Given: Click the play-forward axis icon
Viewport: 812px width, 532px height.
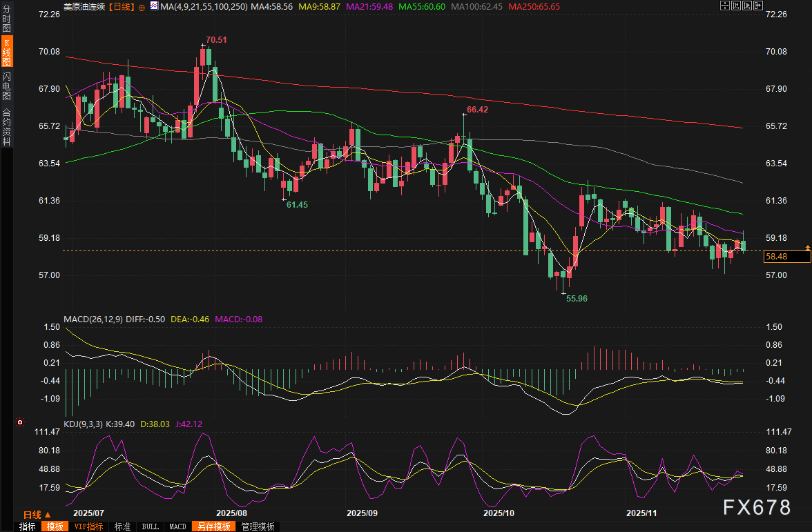Looking at the screenshot, I should click(746, 6).
